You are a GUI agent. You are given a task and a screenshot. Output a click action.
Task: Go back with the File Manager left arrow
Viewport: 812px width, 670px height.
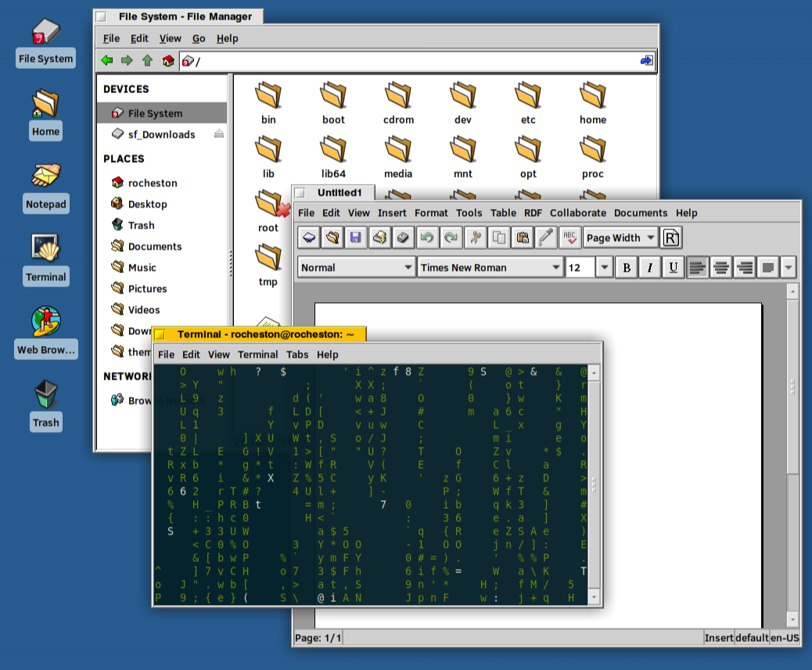point(107,60)
